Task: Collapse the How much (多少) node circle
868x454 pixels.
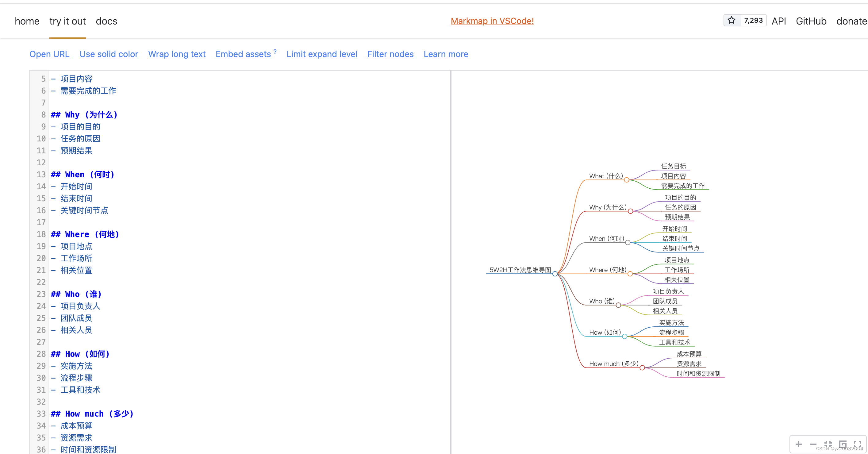Action: [642, 368]
